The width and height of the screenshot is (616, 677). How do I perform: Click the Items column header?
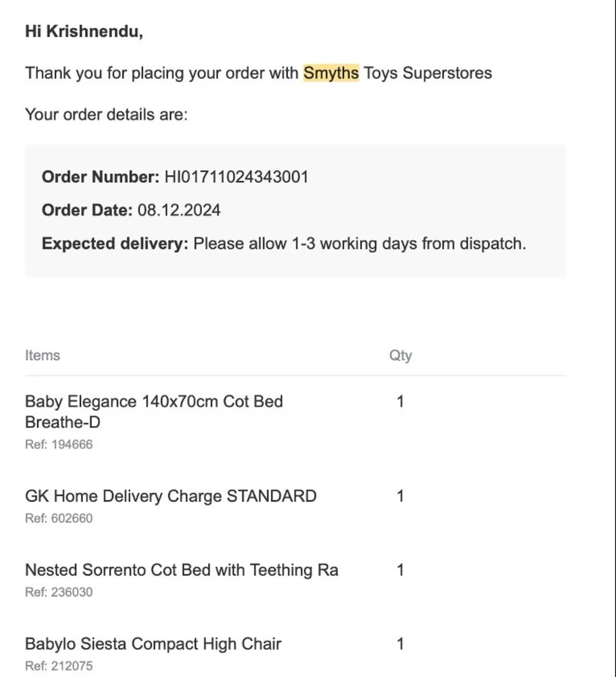(x=42, y=355)
